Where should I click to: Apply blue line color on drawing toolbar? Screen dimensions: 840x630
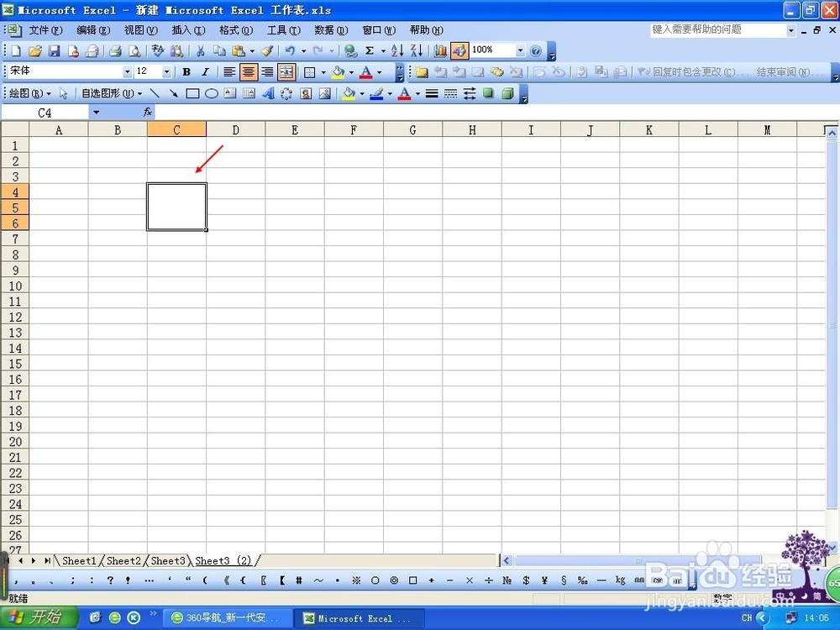tap(376, 93)
